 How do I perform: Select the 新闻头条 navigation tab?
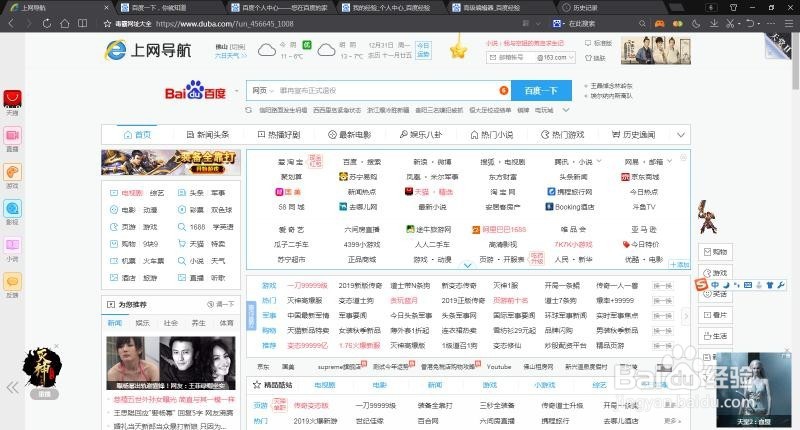(208, 135)
